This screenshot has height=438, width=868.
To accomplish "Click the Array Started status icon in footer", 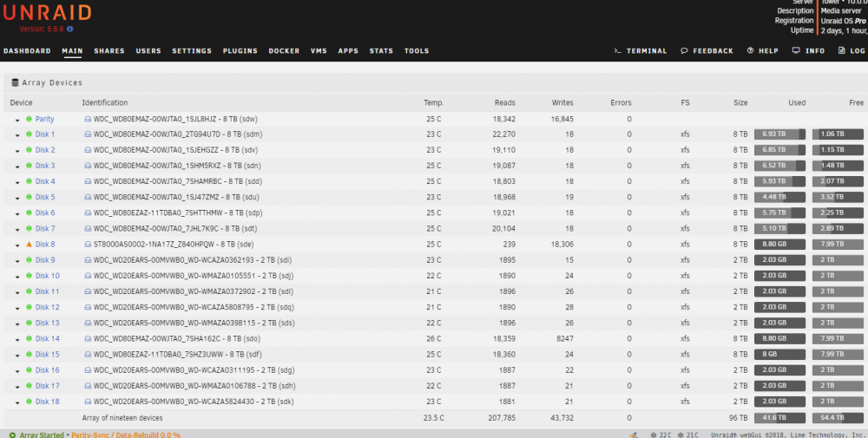I will pyautogui.click(x=13, y=435).
